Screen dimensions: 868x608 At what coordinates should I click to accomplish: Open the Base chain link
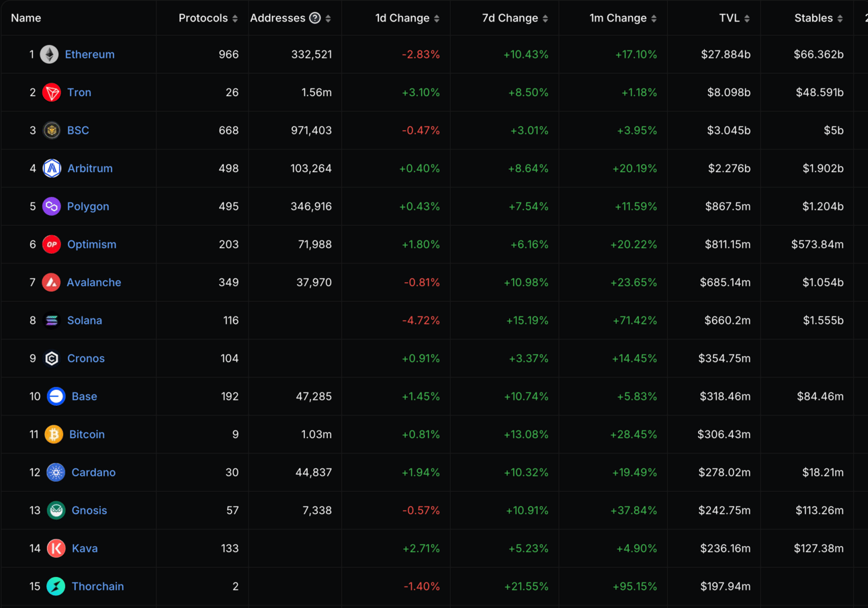point(85,396)
